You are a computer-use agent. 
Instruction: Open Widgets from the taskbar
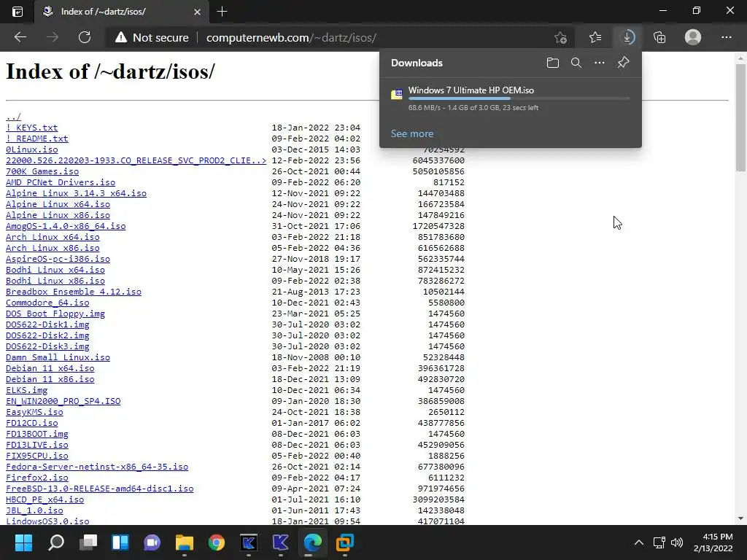click(x=120, y=542)
